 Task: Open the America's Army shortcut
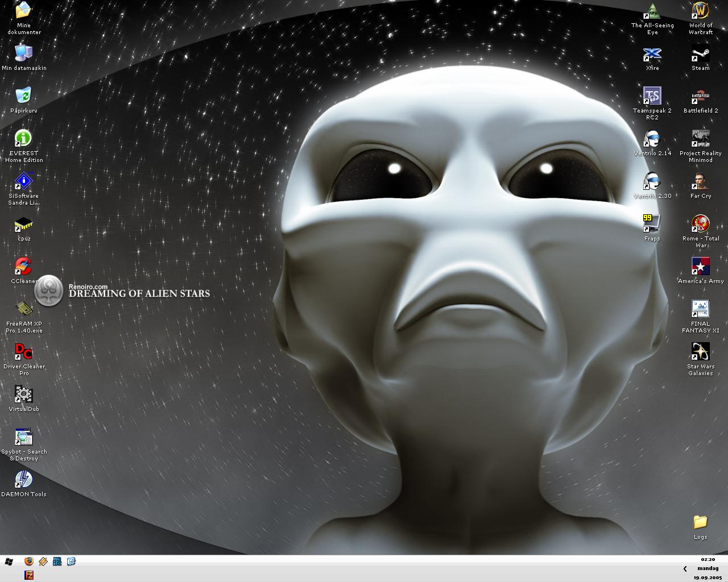point(700,267)
